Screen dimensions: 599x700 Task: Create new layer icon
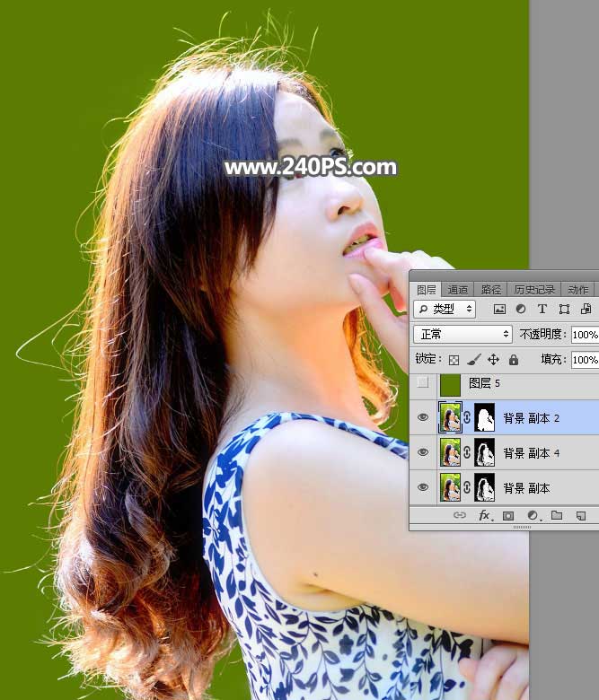[x=581, y=516]
